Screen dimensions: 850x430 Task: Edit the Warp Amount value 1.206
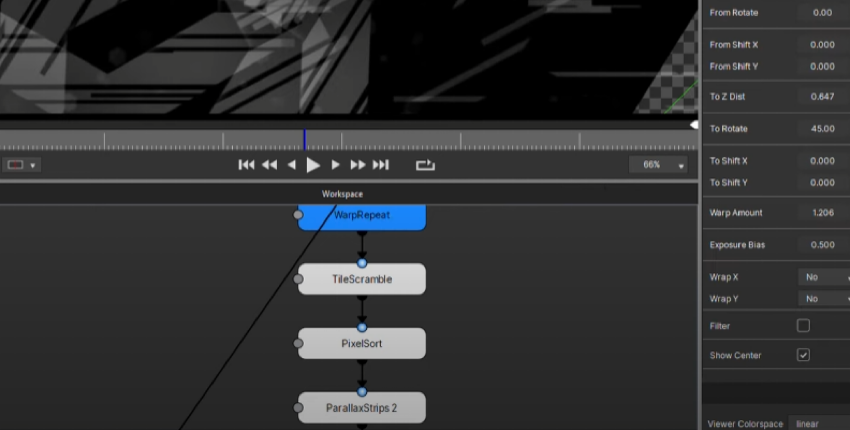click(x=823, y=213)
